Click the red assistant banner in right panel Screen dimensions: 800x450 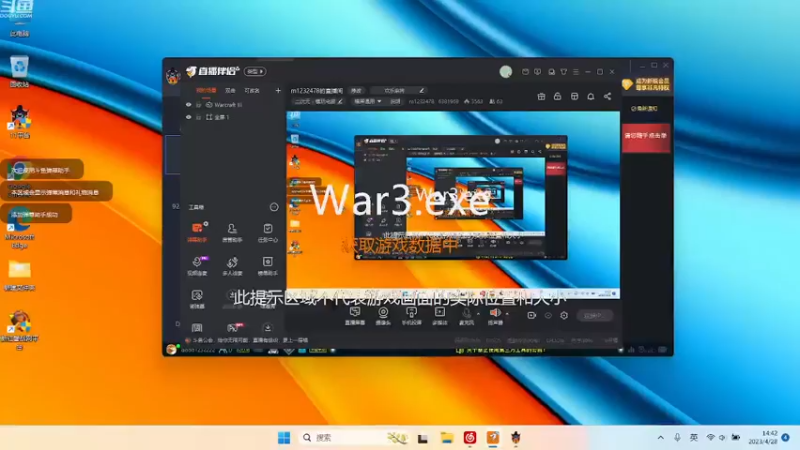click(x=646, y=137)
